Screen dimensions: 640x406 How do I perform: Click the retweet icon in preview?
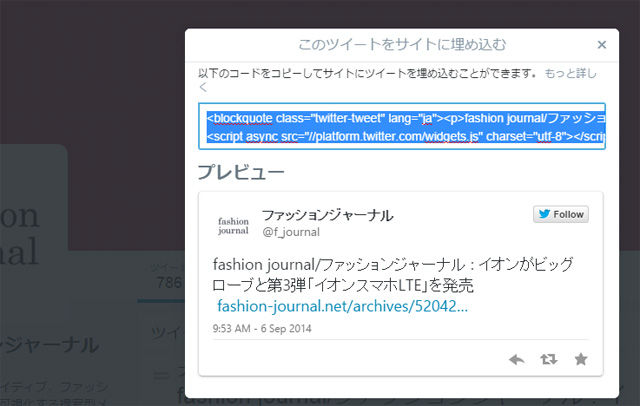click(549, 359)
